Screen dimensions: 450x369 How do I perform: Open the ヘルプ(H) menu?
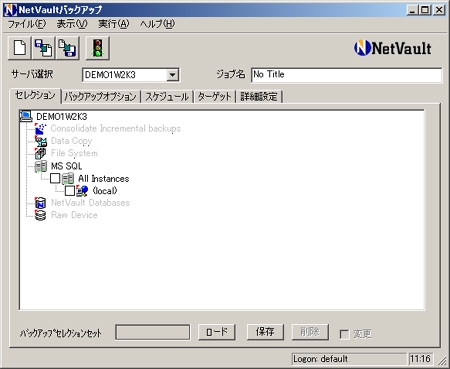(157, 24)
